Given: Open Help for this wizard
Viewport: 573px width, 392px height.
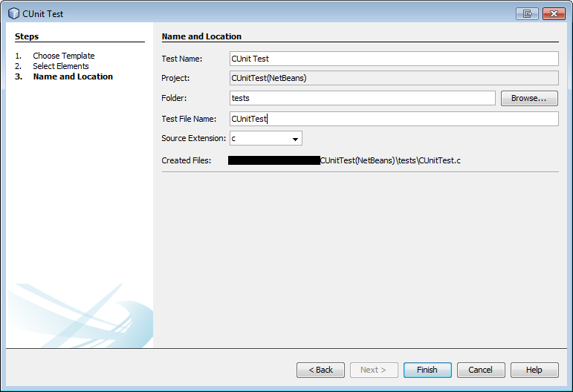Looking at the screenshot, I should (x=534, y=370).
